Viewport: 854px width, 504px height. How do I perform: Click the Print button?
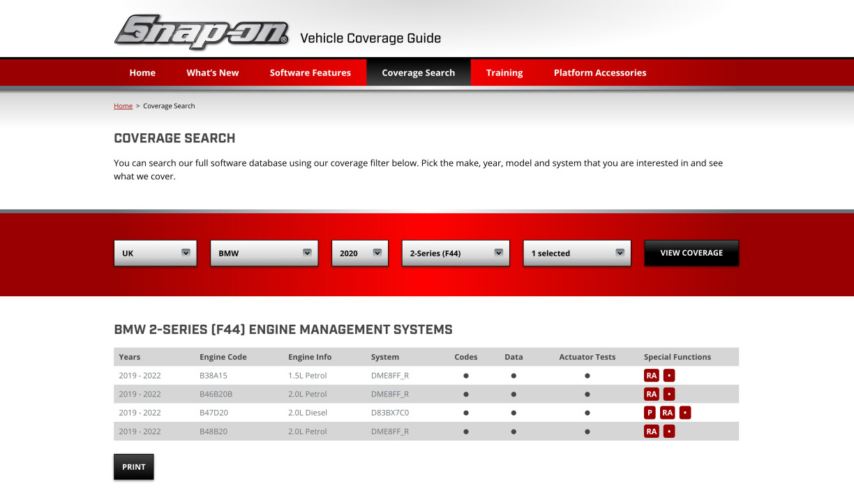(134, 467)
